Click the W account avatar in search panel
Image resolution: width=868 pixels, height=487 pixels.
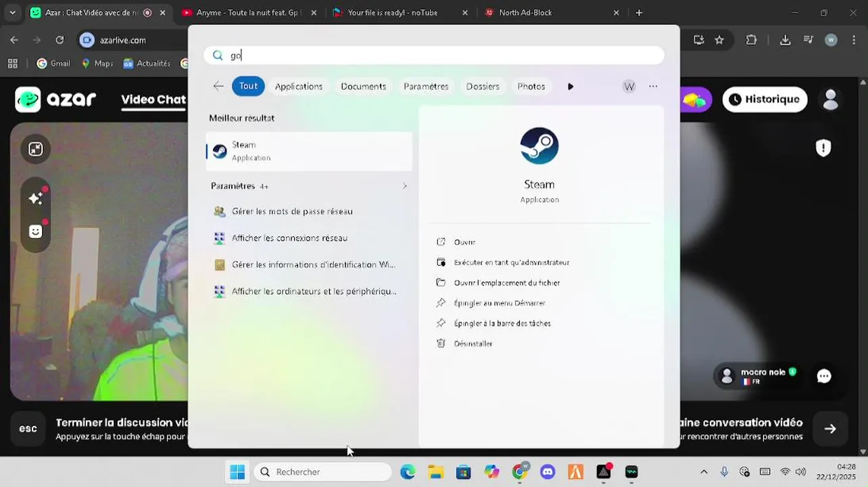[x=629, y=86]
